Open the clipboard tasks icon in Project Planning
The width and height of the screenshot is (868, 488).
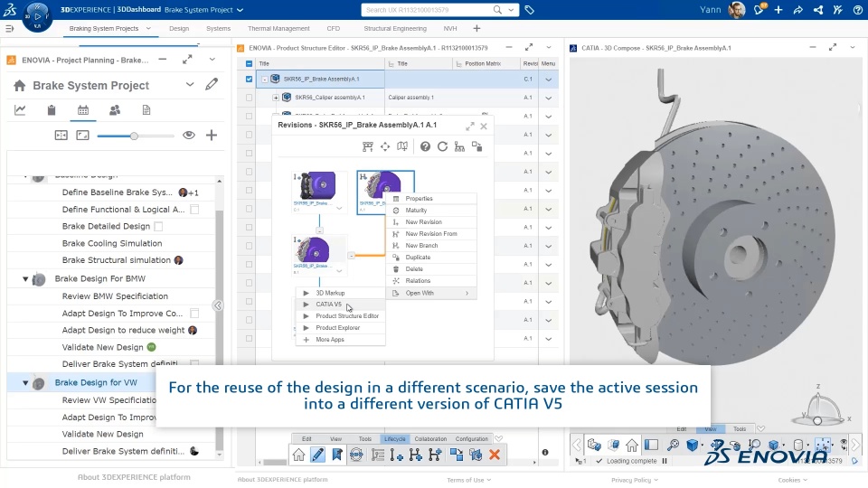[x=52, y=110]
